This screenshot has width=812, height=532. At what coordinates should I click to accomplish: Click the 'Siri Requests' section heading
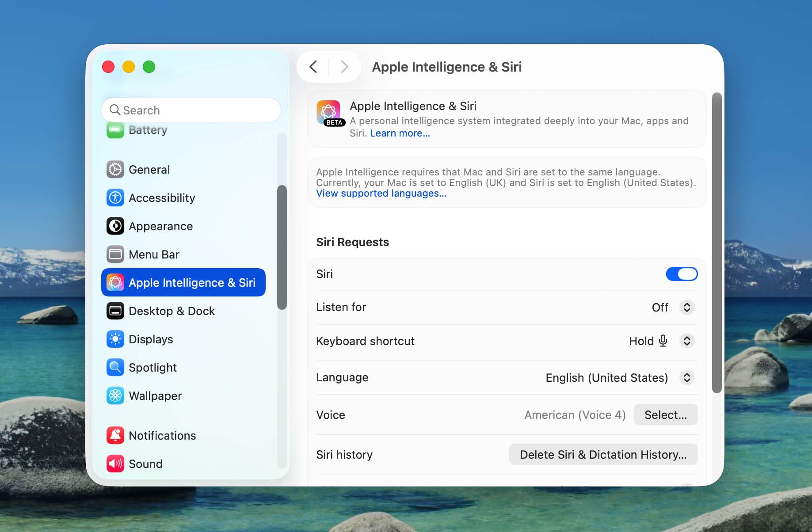click(x=352, y=242)
